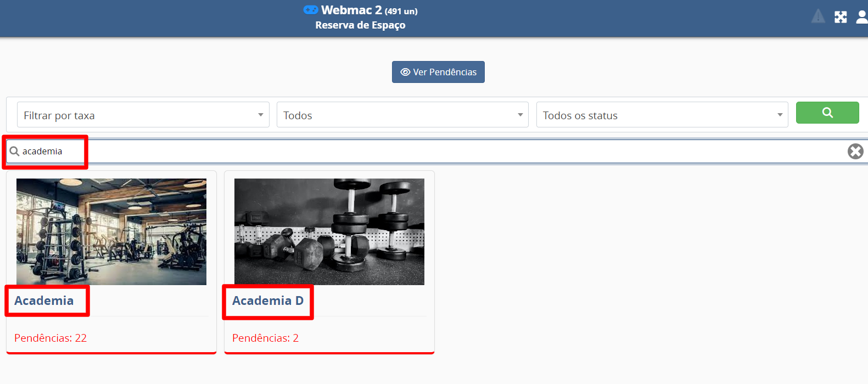
Task: Click the eye icon in Ver Pendências
Action: [x=405, y=72]
